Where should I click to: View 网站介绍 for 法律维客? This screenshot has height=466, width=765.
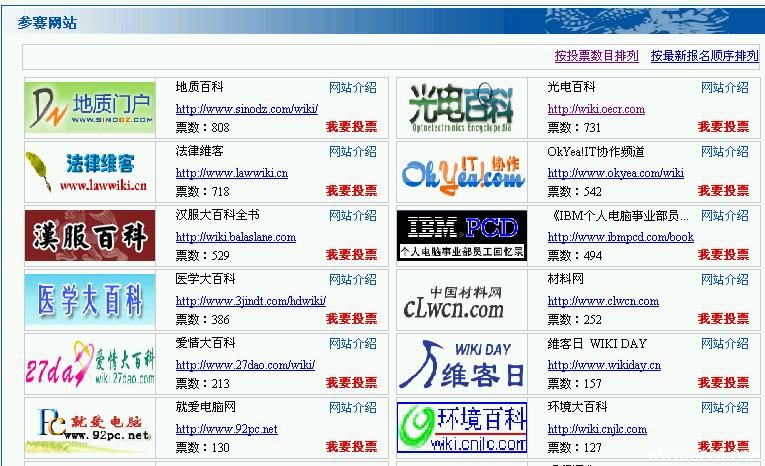point(353,152)
